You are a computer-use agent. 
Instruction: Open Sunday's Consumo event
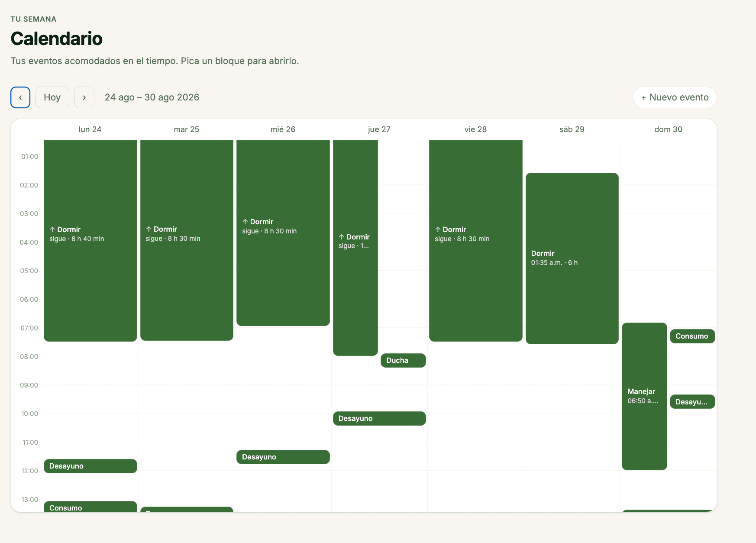click(x=692, y=336)
